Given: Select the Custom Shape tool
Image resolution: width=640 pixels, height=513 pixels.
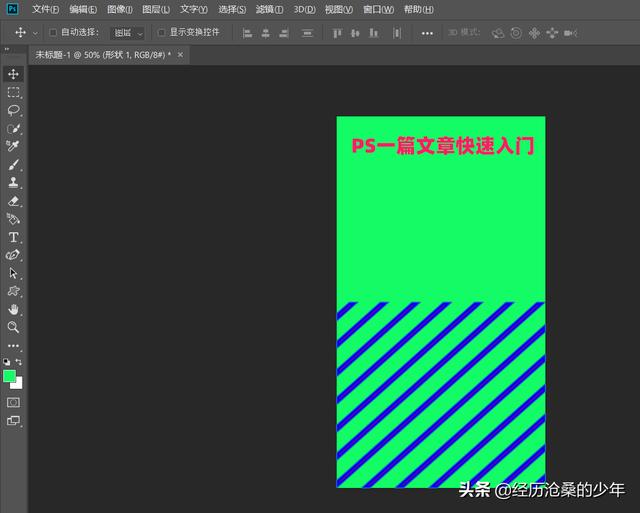Looking at the screenshot, I should pyautogui.click(x=13, y=291).
